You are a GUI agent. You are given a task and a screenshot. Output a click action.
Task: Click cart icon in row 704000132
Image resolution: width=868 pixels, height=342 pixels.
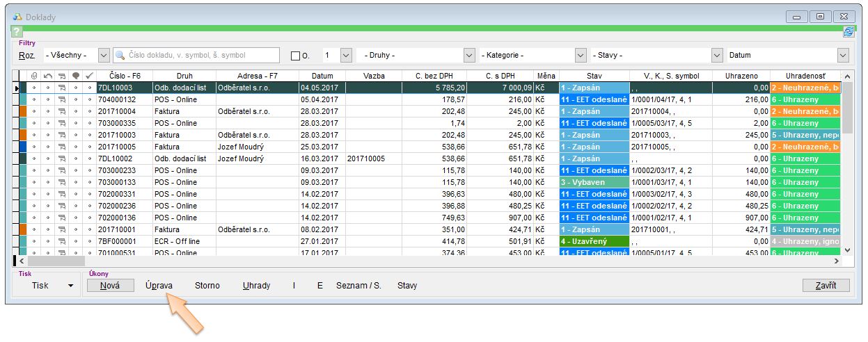click(61, 99)
